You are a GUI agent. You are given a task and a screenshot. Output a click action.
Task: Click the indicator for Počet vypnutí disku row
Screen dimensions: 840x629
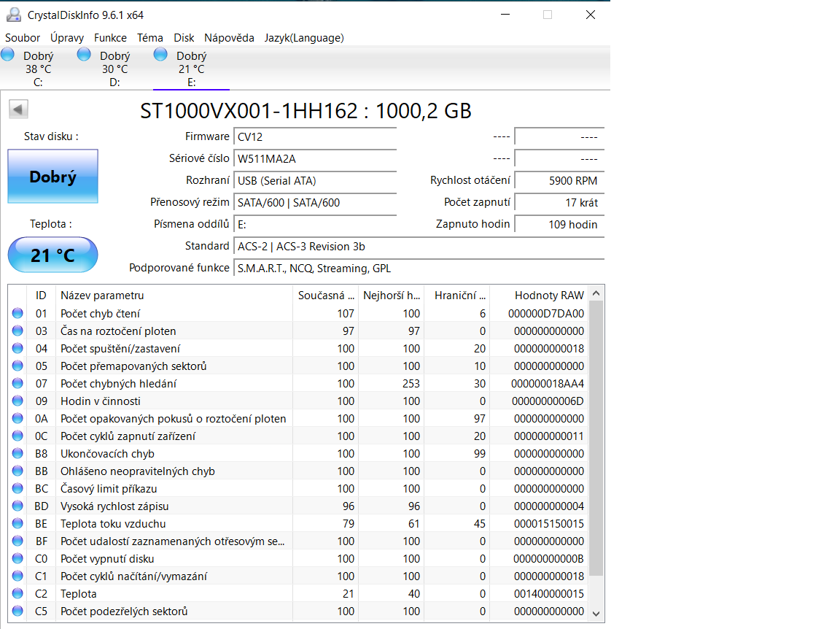[17, 558]
